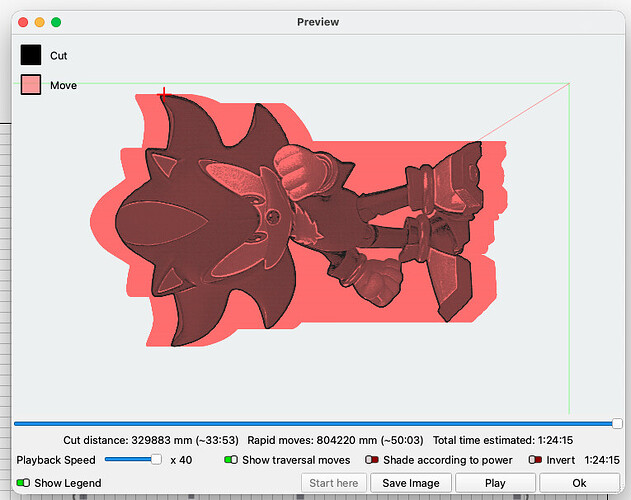This screenshot has width=631, height=500.
Task: Click the engraved character preview image
Action: pyautogui.click(x=298, y=220)
